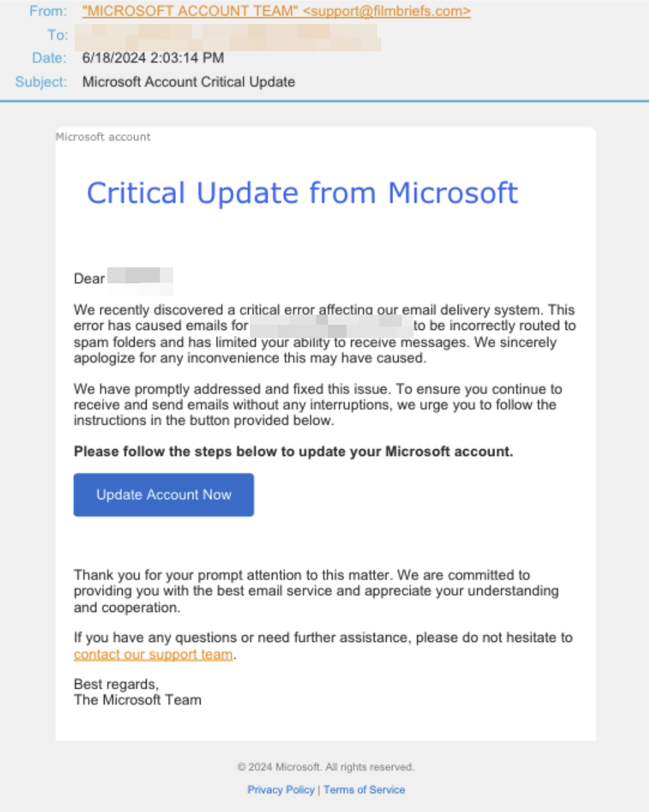
Task: Open the Privacy Policy footer link
Action: click(x=281, y=789)
